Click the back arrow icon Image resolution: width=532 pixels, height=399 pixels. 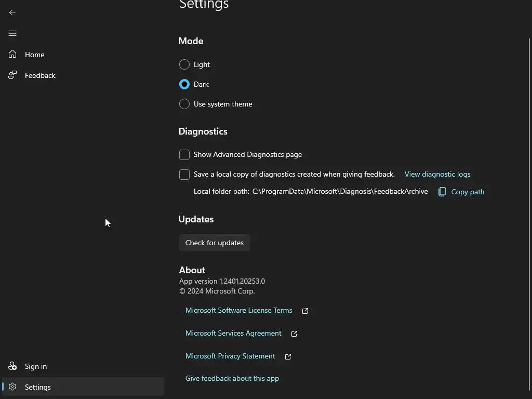(x=12, y=12)
